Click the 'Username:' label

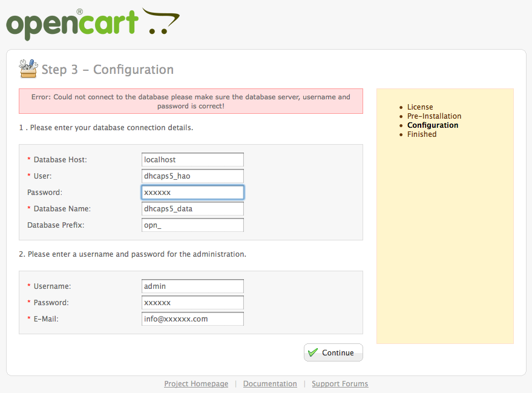[52, 286]
